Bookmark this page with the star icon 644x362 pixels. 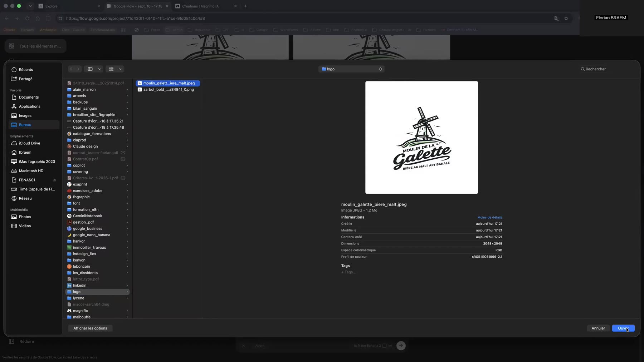[x=566, y=19]
